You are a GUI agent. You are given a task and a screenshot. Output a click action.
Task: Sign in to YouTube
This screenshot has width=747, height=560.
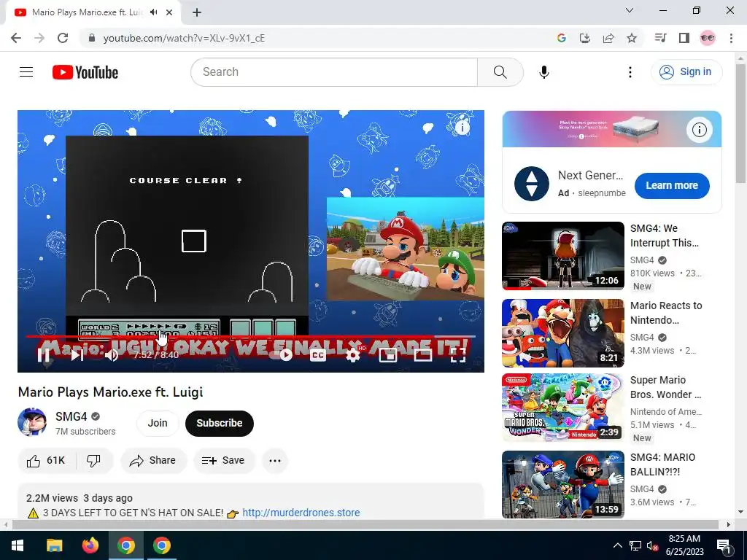click(x=686, y=72)
